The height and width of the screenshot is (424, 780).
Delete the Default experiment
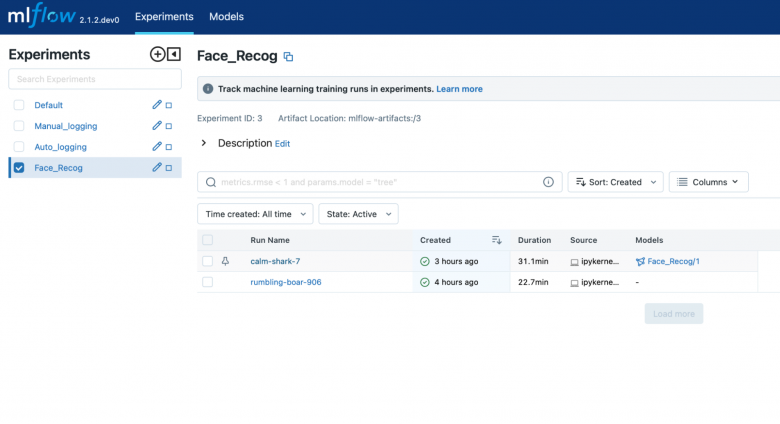click(x=169, y=106)
